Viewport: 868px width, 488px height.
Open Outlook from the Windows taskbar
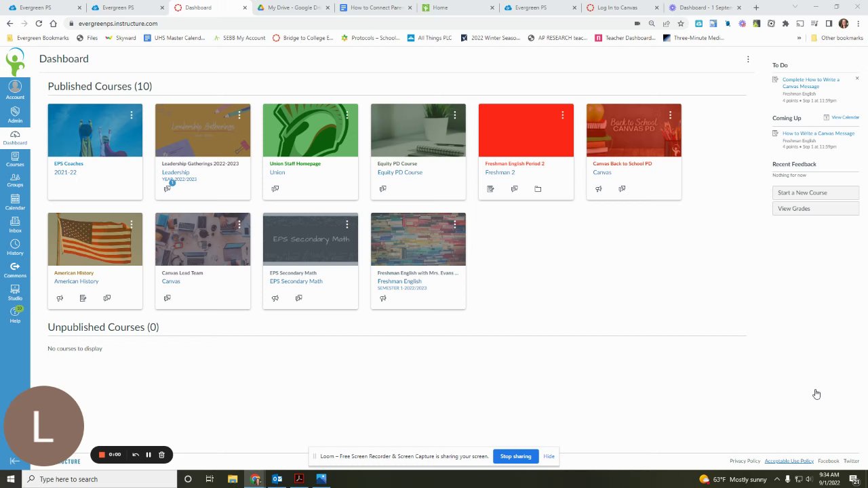(x=277, y=479)
